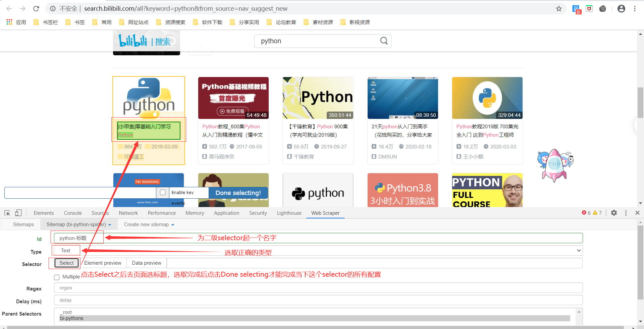Click the search magnifier icon

pos(384,41)
